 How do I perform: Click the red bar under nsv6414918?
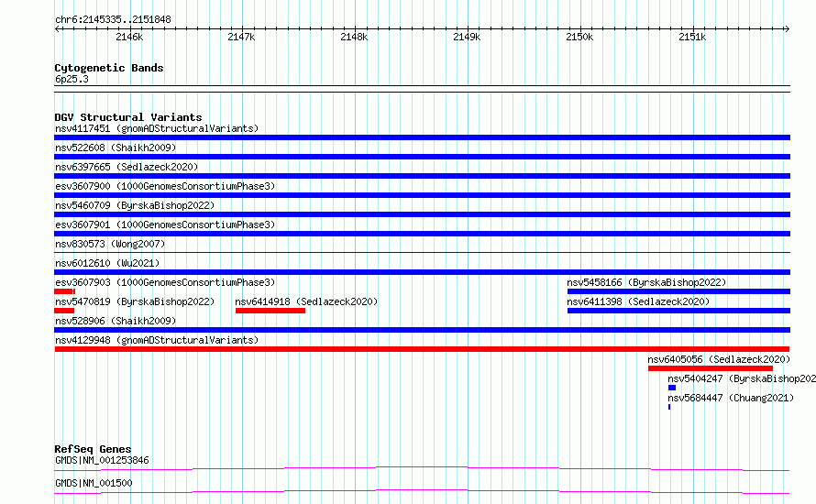click(270, 311)
